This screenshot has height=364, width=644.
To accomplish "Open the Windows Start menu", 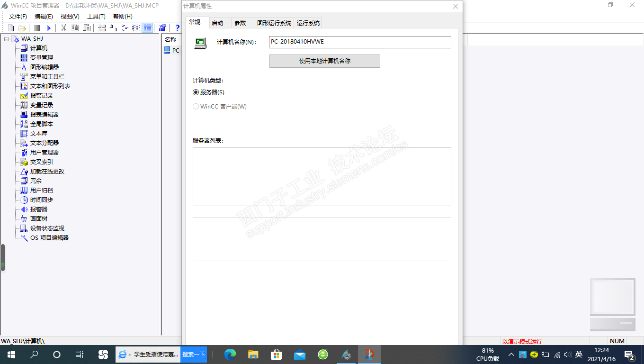I will click(x=11, y=354).
